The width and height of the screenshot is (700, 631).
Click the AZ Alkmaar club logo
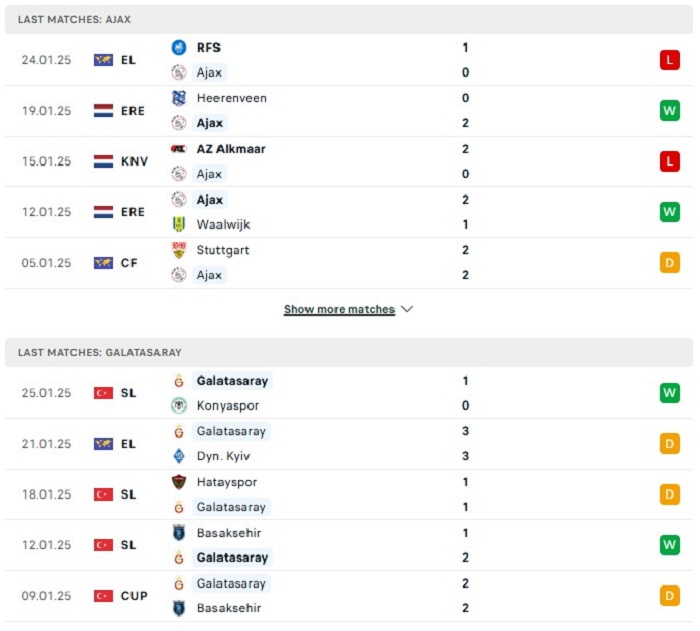pos(179,149)
